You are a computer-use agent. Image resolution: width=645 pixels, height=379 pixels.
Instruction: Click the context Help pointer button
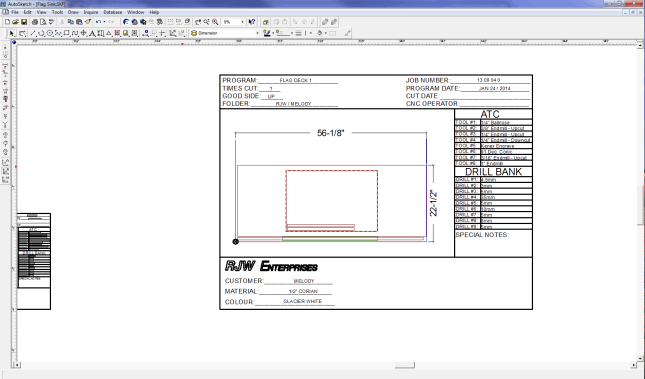point(252,22)
